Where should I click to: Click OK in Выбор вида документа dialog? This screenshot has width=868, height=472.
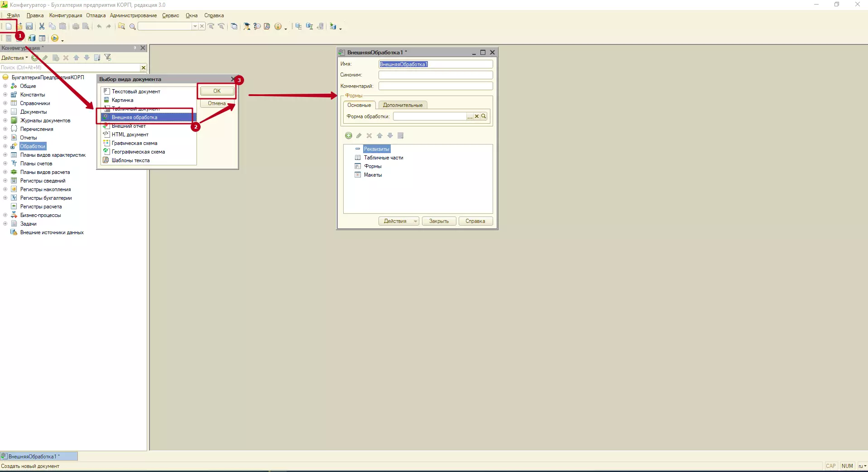tap(217, 91)
